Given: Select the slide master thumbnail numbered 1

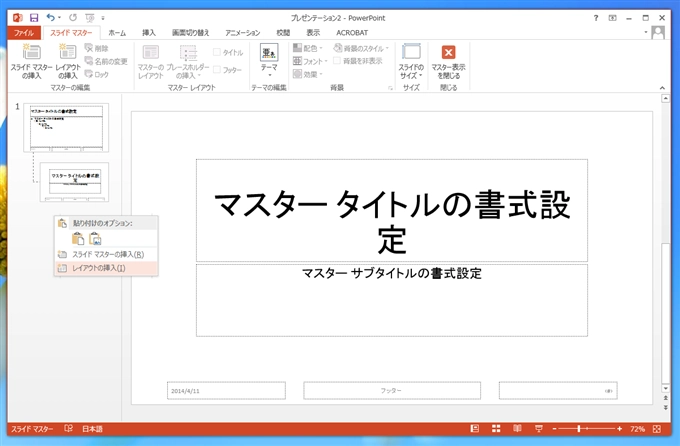Looking at the screenshot, I should tap(66, 128).
